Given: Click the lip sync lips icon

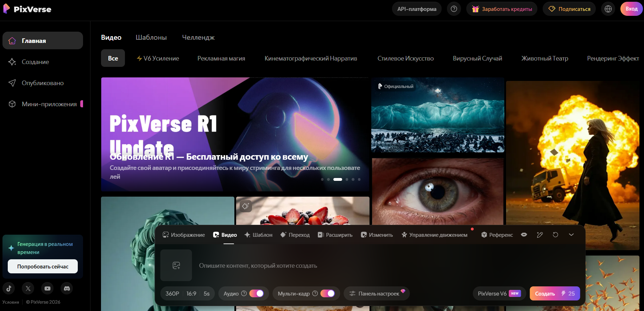Looking at the screenshot, I should pos(524,235).
